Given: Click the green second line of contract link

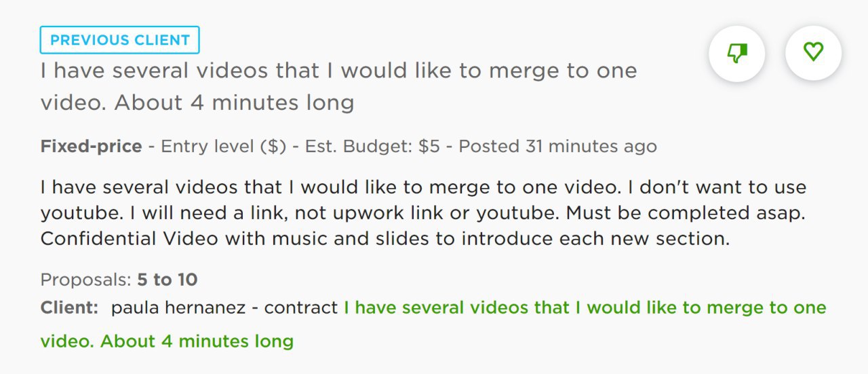Looking at the screenshot, I should pyautogui.click(x=167, y=341).
